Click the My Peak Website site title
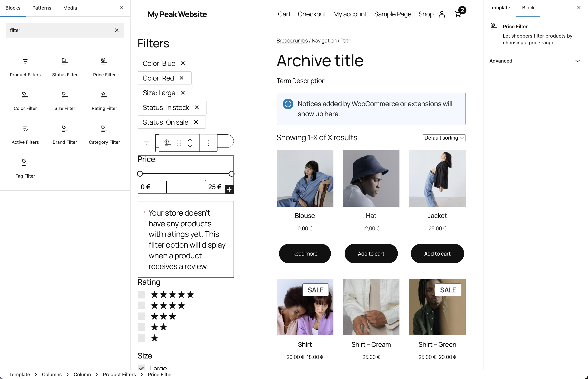The width and height of the screenshot is (588, 379). 177,14
